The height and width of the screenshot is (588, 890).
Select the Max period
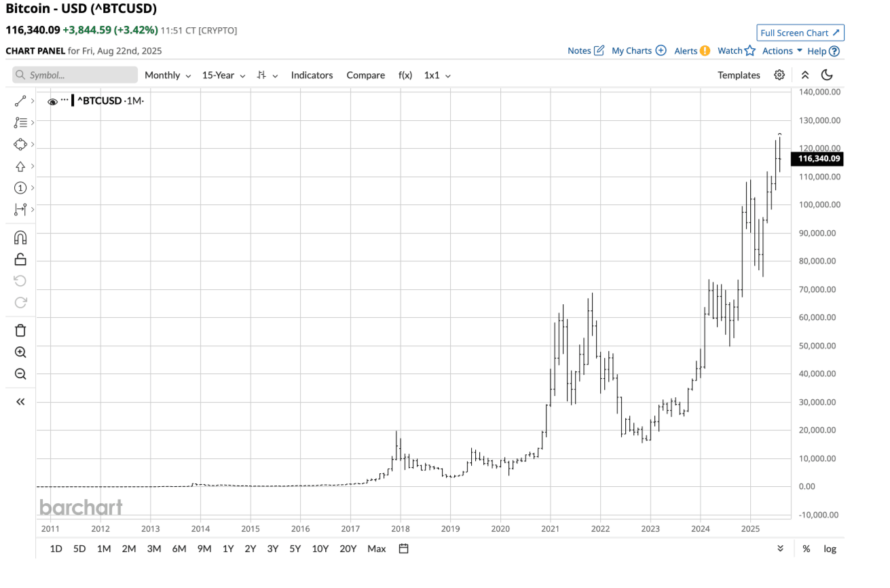[x=377, y=549]
